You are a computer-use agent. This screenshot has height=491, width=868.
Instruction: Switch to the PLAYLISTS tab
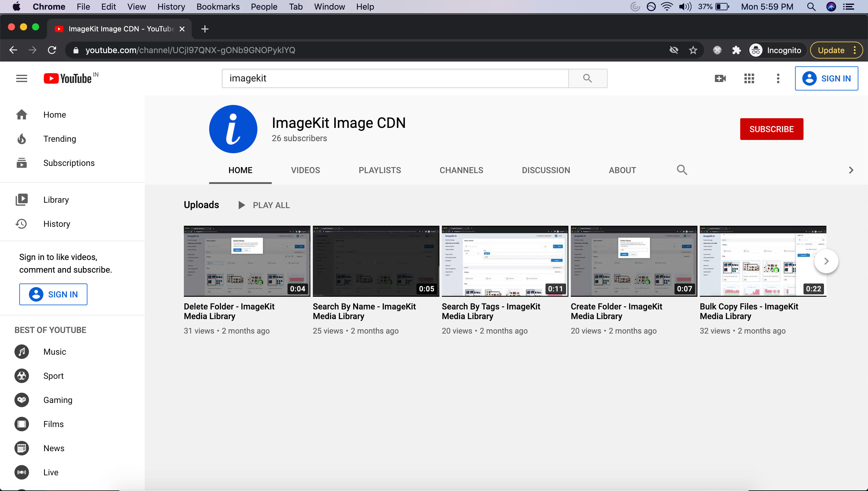[x=380, y=170]
